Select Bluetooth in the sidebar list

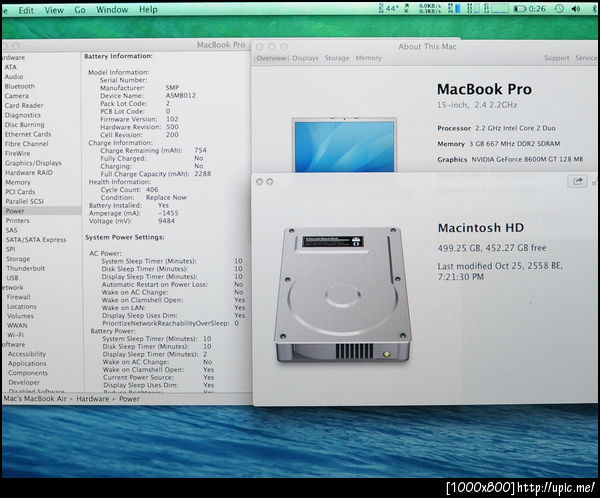coord(20,86)
